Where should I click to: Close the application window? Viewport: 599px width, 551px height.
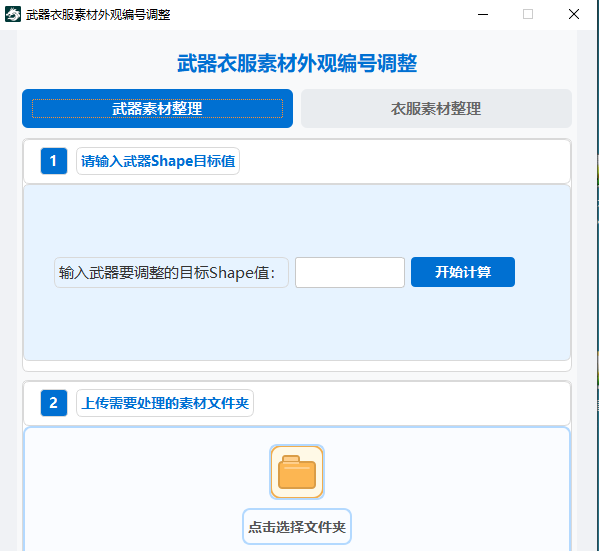[x=573, y=15]
